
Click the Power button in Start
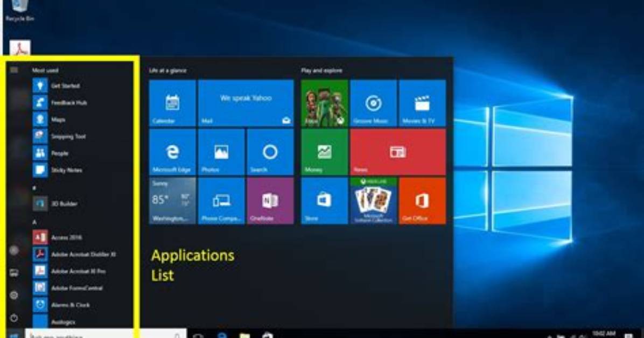(x=14, y=318)
